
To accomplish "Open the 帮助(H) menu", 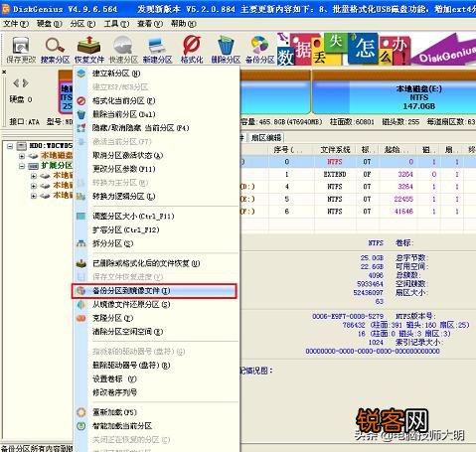I will (x=184, y=24).
